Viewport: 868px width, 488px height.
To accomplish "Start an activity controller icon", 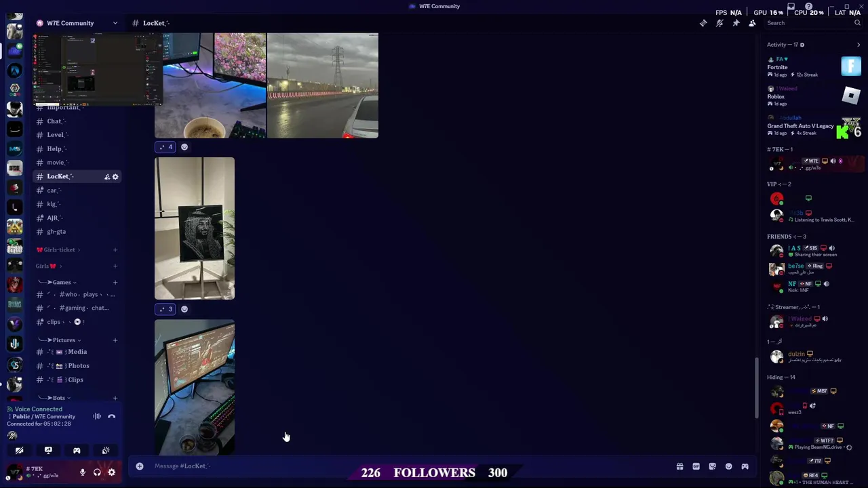I will 77,451.
